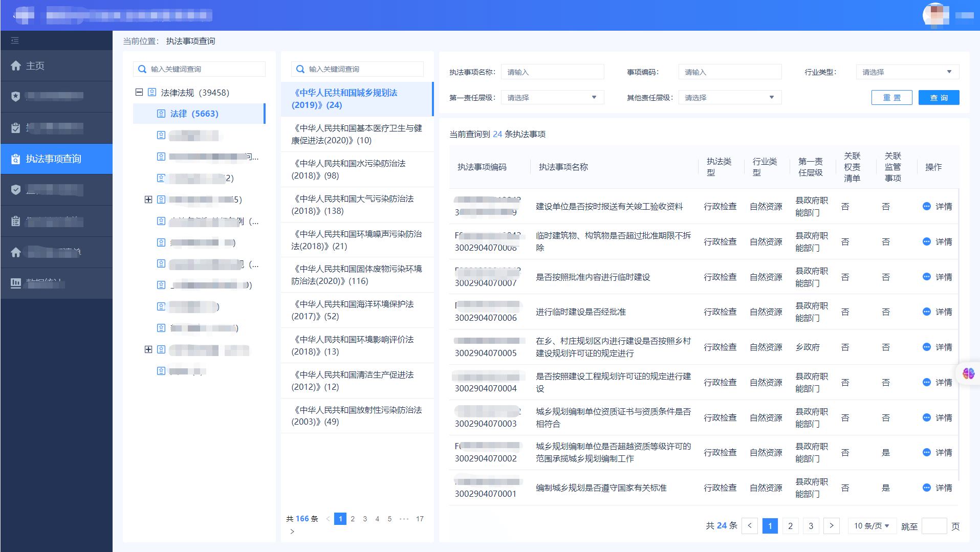
Task: Open details via the blue ellipsis icon on first row
Action: [927, 206]
